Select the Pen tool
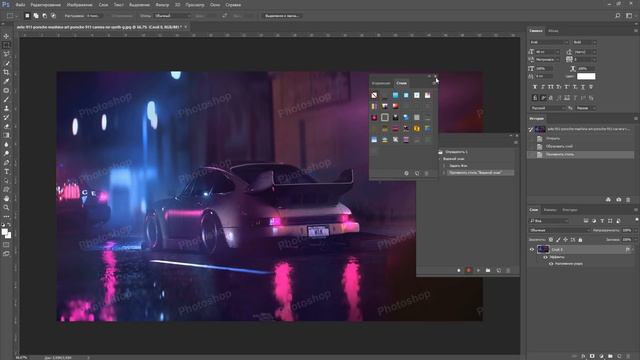 coord(6,162)
